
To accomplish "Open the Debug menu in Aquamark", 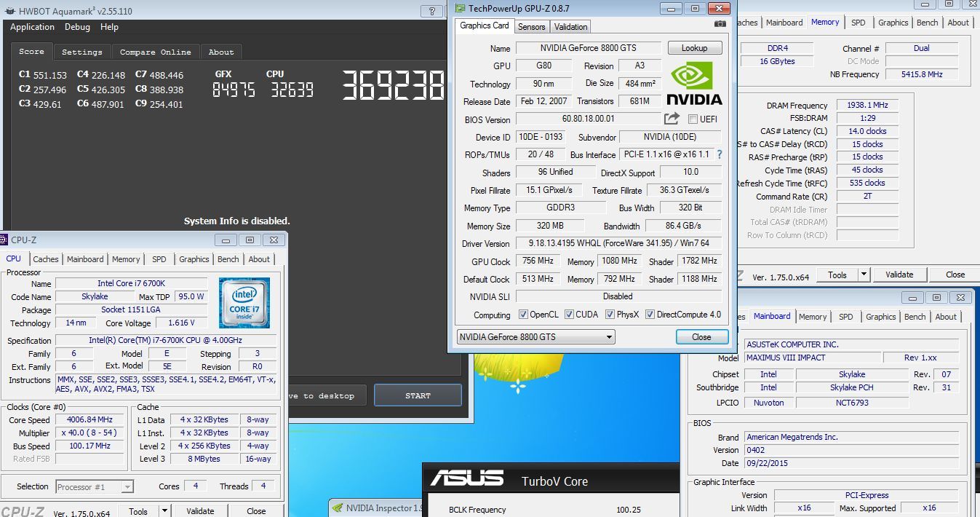I will click(77, 27).
